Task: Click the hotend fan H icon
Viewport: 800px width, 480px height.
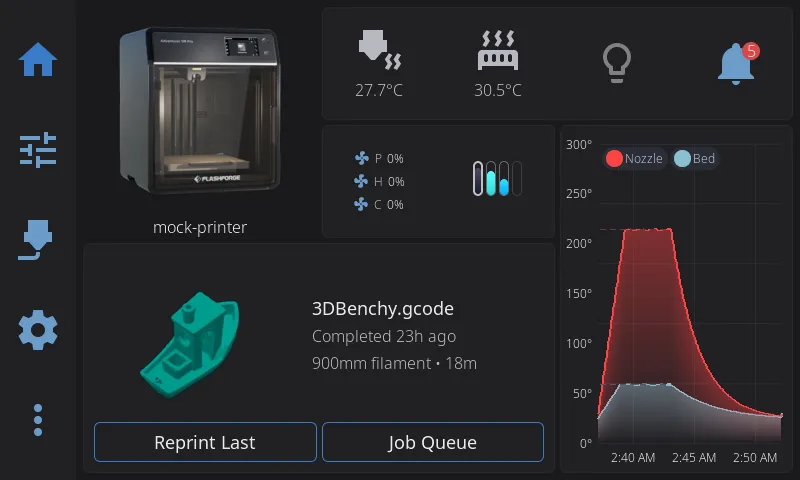Action: point(361,181)
